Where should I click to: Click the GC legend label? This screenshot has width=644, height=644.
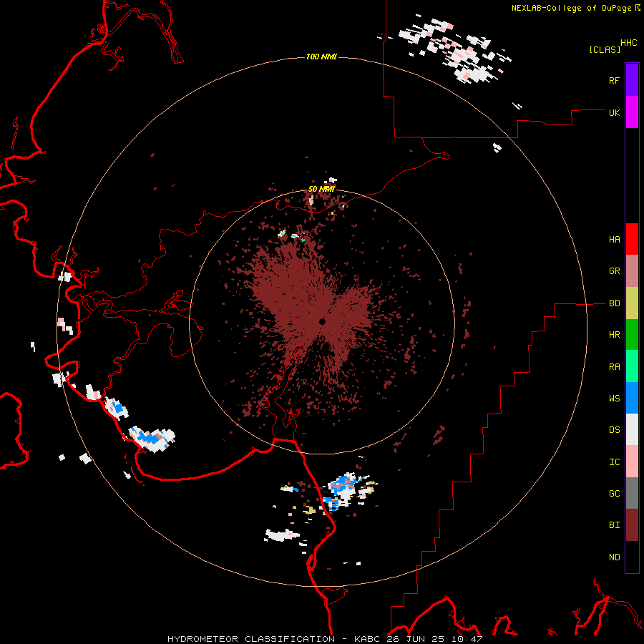614,493
